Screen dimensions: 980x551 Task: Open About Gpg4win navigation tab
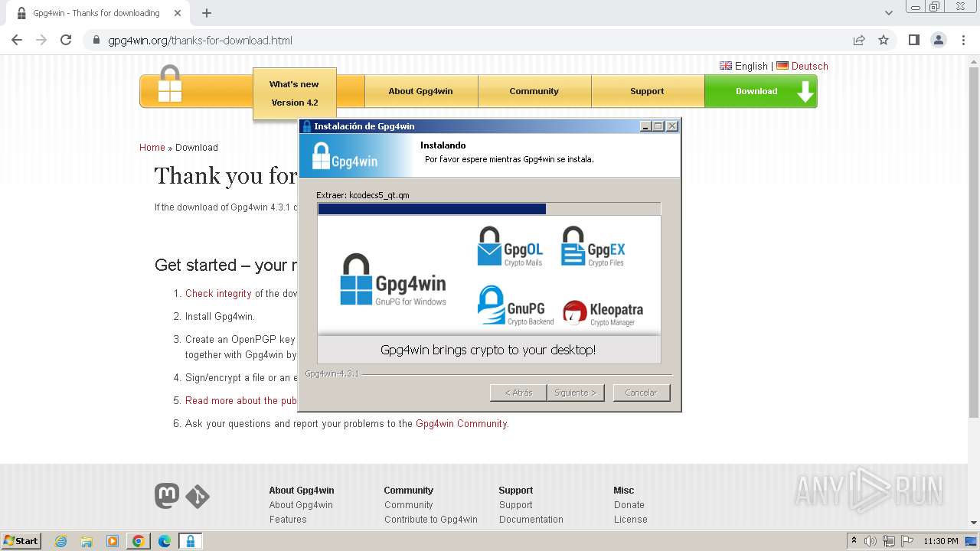(420, 91)
